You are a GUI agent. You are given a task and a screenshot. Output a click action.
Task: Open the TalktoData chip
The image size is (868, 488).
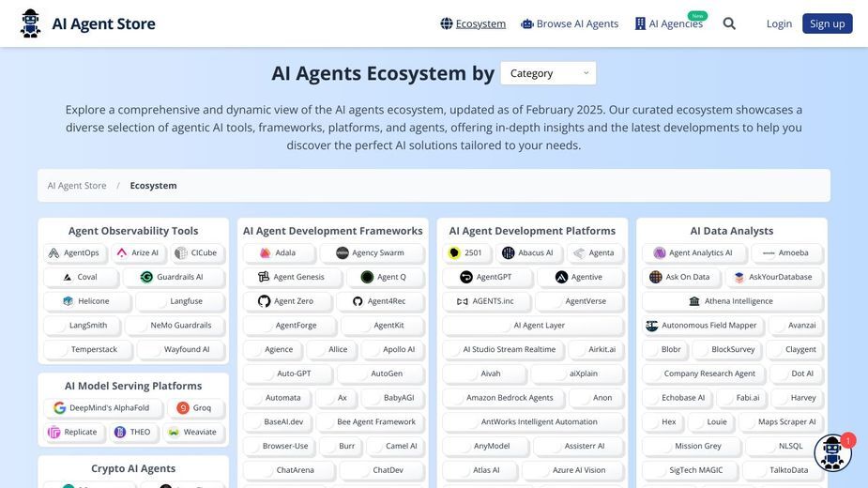784,470
